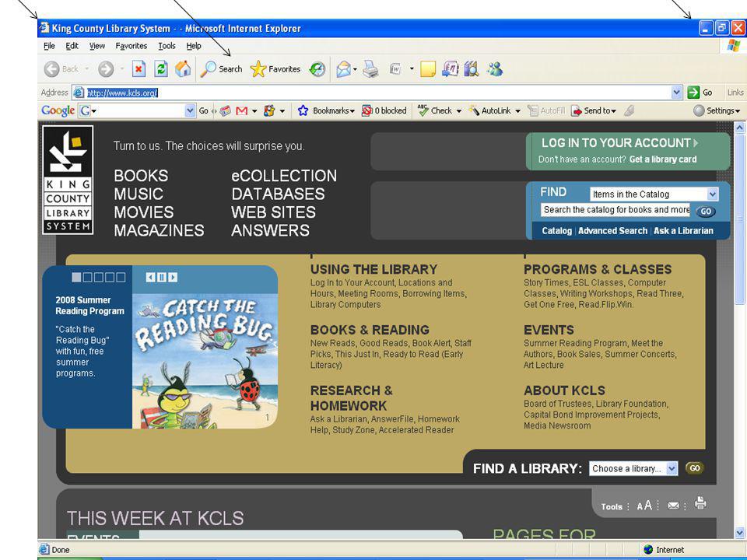This screenshot has width=747, height=560.
Task: Click the Advanced Search link
Action: (x=612, y=231)
